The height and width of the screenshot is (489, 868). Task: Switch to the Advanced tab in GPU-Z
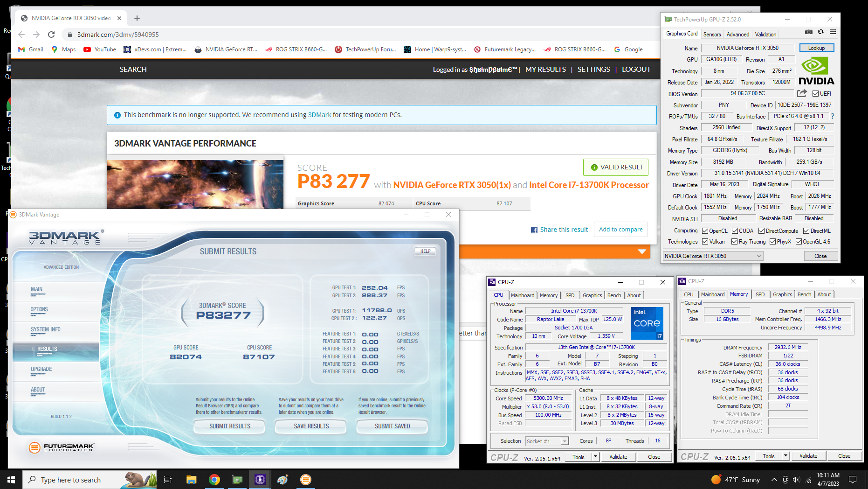(x=738, y=35)
